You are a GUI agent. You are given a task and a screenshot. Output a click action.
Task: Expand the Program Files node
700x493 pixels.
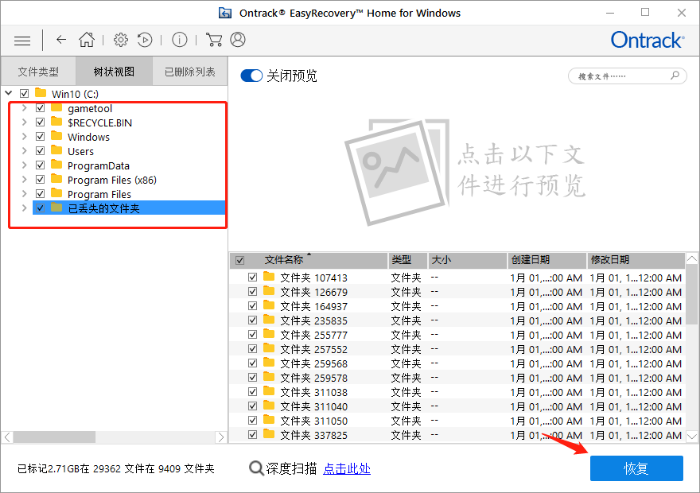click(x=24, y=193)
